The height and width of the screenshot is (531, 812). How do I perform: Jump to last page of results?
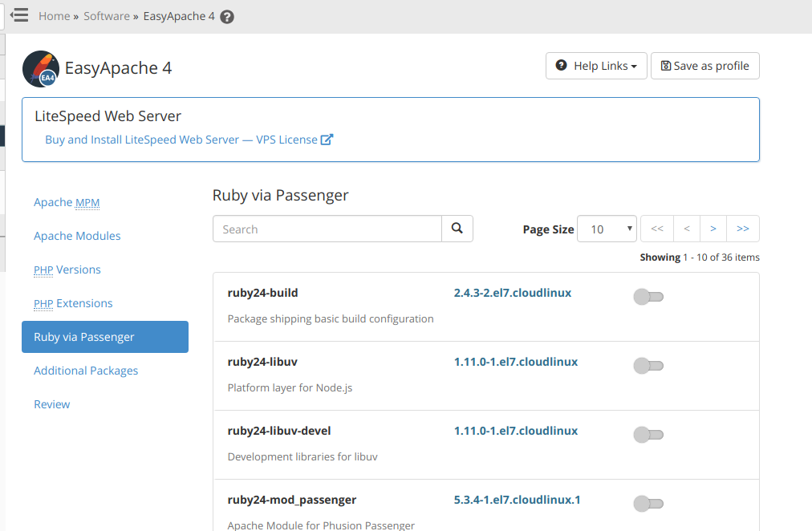pos(743,229)
